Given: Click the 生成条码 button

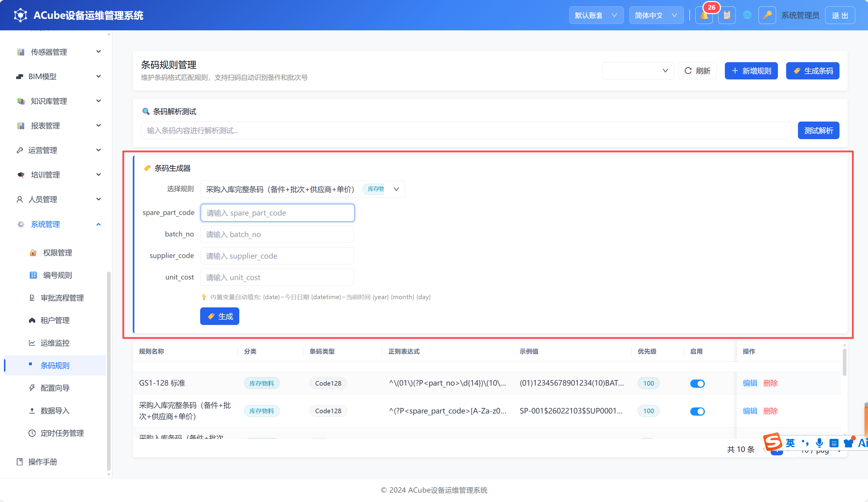Looking at the screenshot, I should coord(812,71).
